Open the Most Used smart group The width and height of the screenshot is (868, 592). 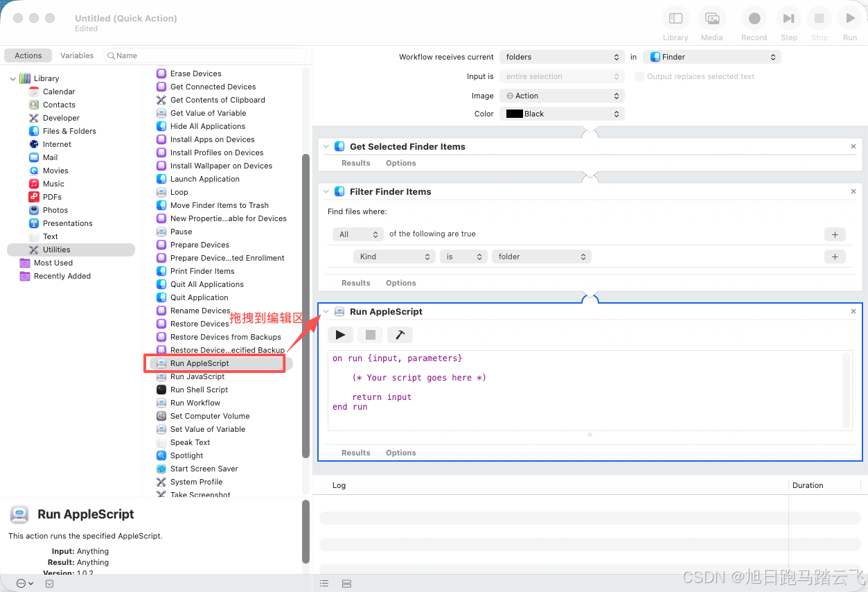coord(53,263)
